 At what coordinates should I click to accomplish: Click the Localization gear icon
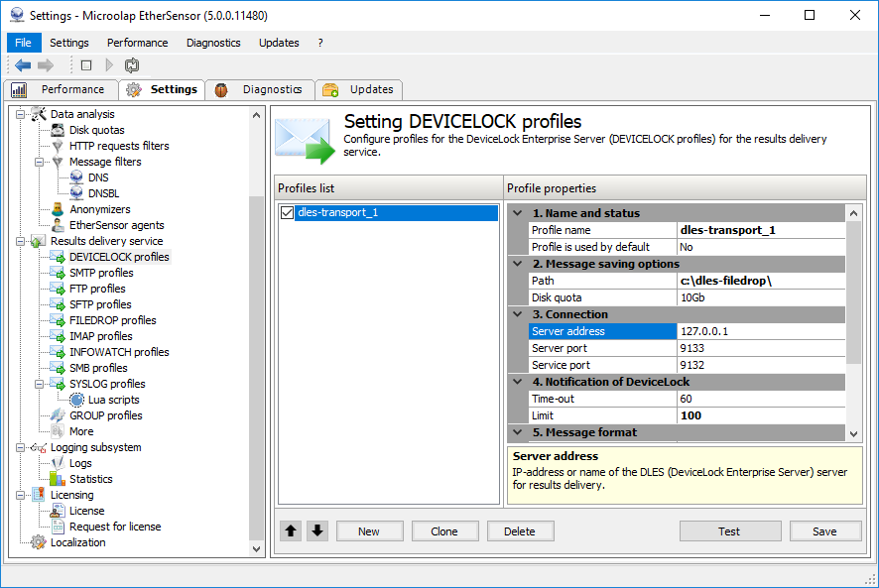[39, 542]
